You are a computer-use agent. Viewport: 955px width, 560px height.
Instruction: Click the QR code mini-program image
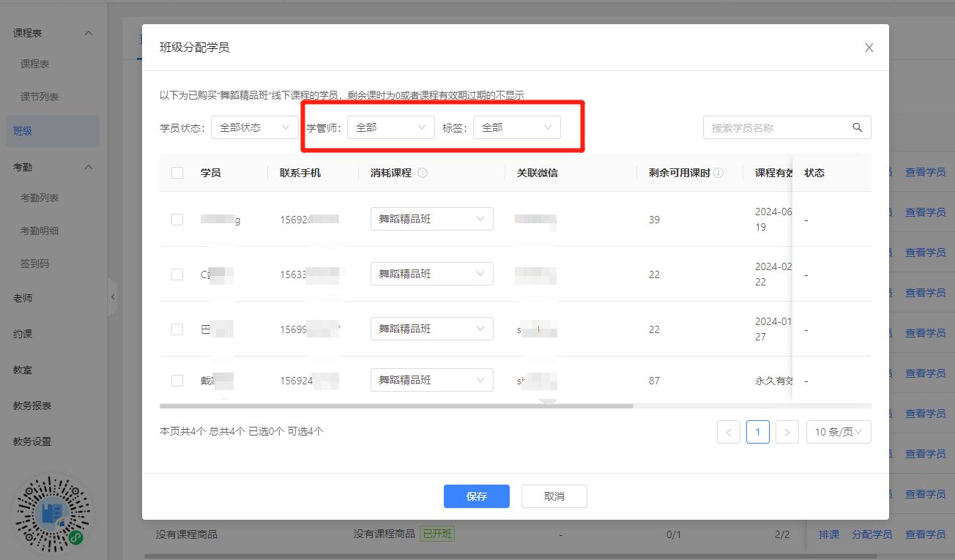pos(53,513)
